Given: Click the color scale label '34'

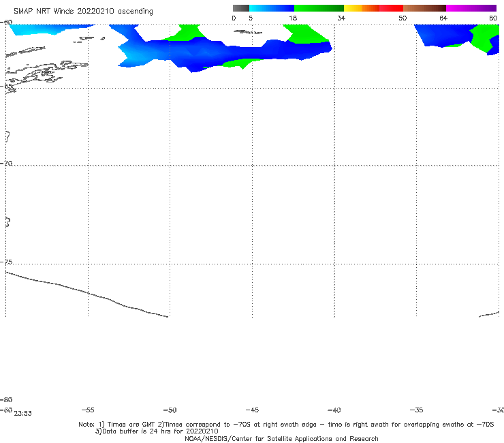Looking at the screenshot, I should tap(341, 18).
